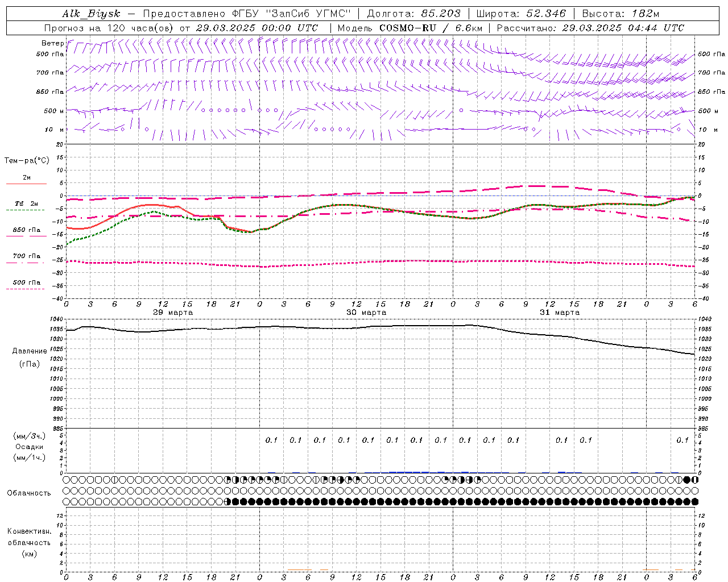
Task: Click the "Высота: 182м" elevation value
Action: click(621, 14)
